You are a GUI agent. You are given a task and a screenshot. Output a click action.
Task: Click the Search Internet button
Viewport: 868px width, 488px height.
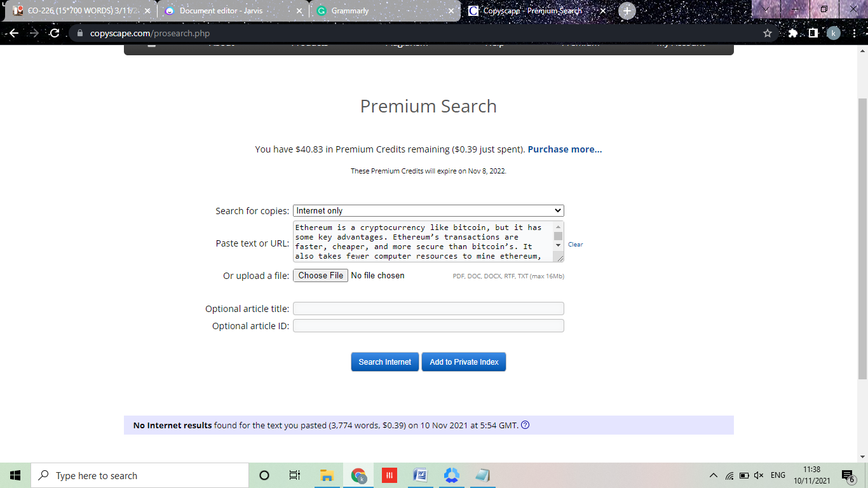tap(385, 362)
